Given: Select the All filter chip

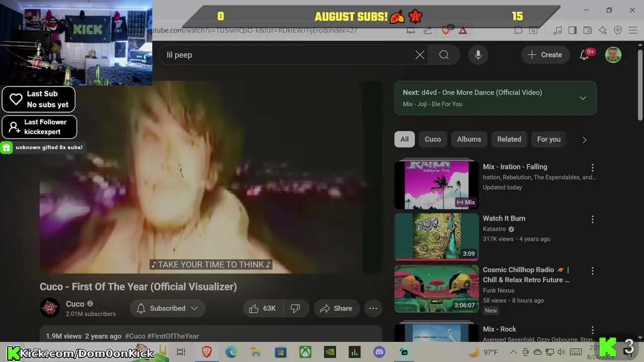Looking at the screenshot, I should tap(405, 139).
